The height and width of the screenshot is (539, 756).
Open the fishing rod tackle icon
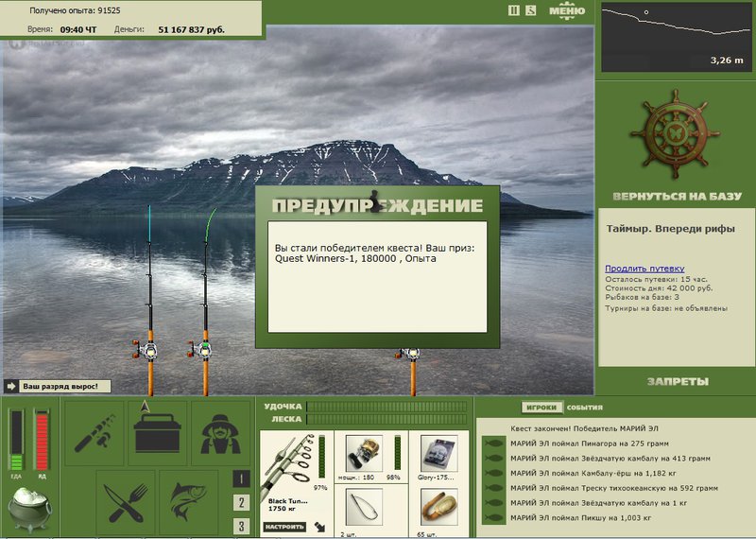tap(94, 432)
